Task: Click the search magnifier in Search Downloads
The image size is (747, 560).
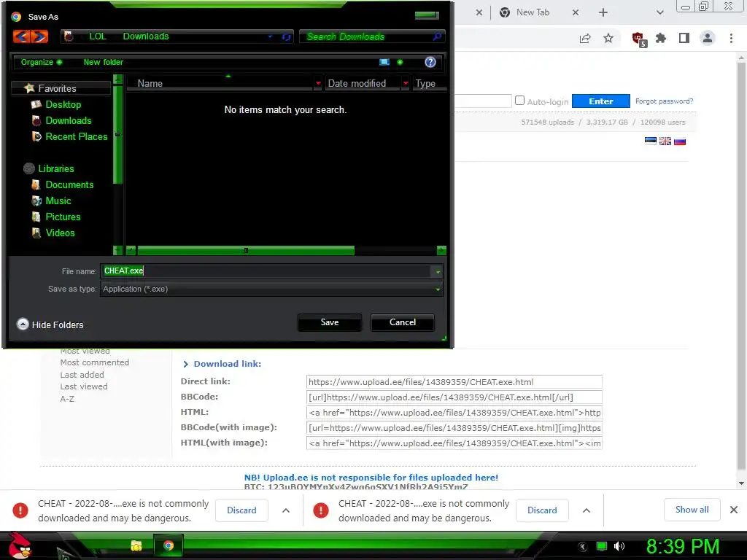Action: (x=437, y=36)
